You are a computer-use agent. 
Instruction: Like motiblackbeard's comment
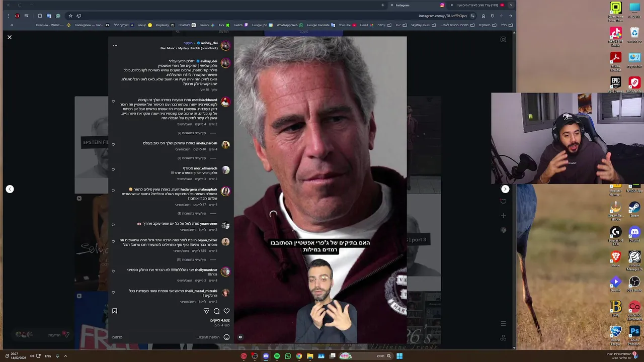pyautogui.click(x=113, y=102)
